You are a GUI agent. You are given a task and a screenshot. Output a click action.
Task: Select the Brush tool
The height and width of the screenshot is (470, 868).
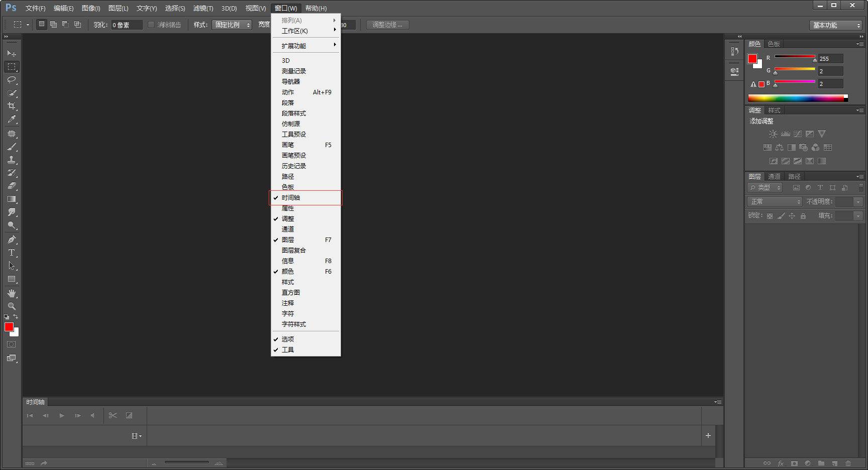(x=12, y=147)
